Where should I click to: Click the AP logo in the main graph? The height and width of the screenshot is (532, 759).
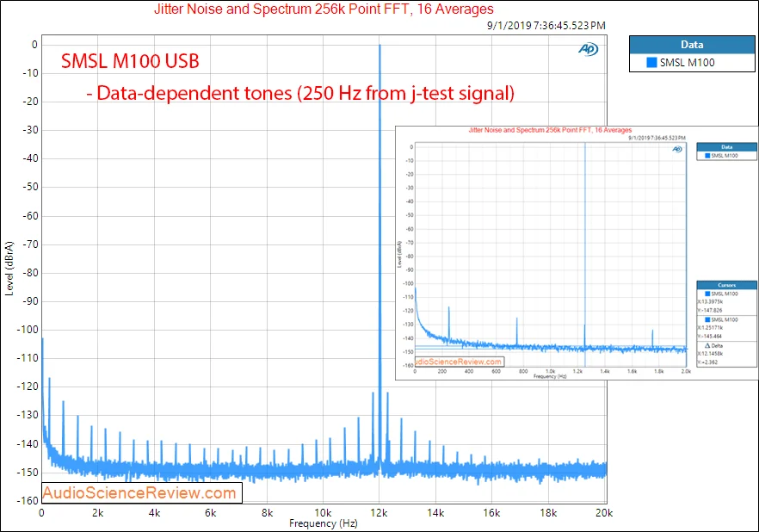[588, 49]
